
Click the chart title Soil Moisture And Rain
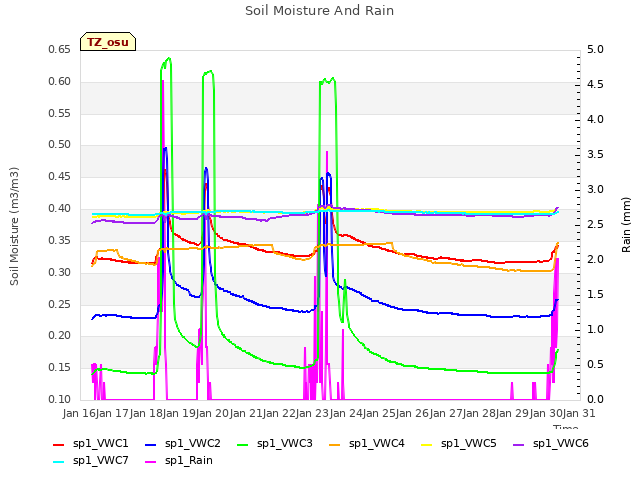click(x=320, y=11)
